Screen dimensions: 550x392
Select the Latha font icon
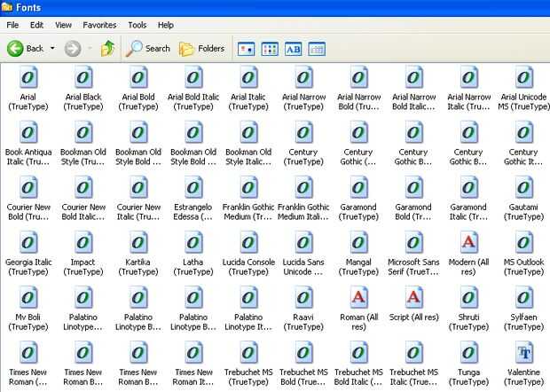pos(193,242)
